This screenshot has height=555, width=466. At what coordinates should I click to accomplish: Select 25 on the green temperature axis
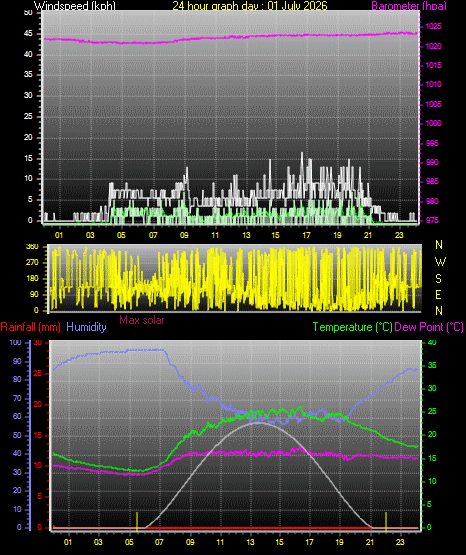(x=432, y=412)
